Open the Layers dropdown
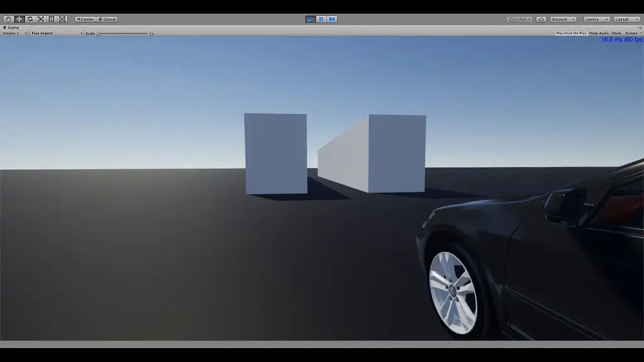 pos(596,19)
